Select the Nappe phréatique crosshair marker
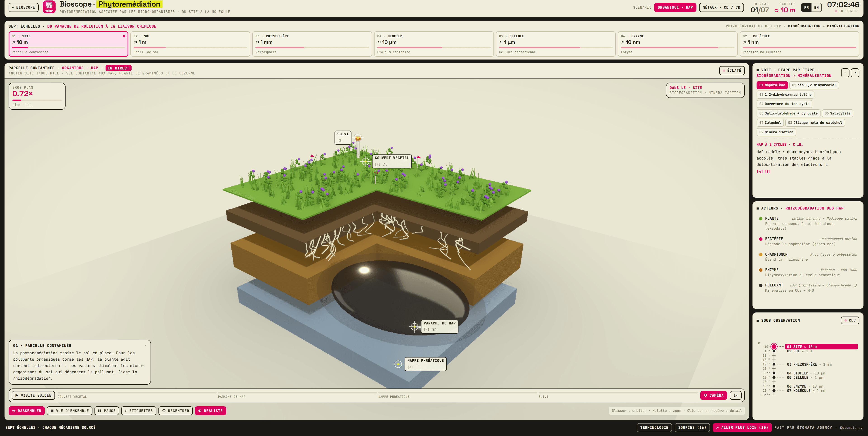This screenshot has width=868, height=436. [398, 364]
